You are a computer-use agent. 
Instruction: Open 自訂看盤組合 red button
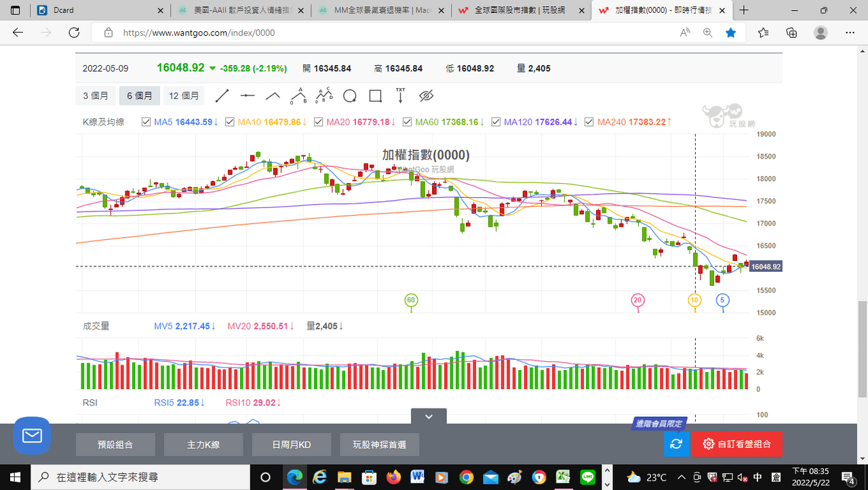pyautogui.click(x=736, y=444)
